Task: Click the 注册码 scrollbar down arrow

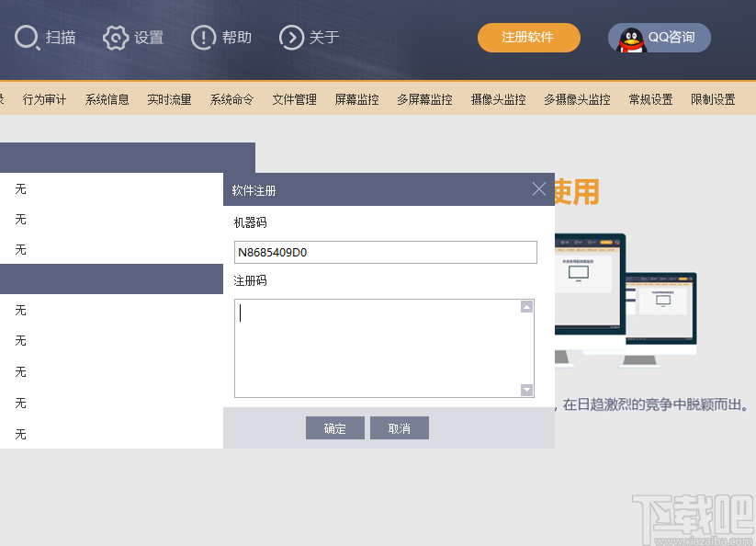Action: pos(527,390)
